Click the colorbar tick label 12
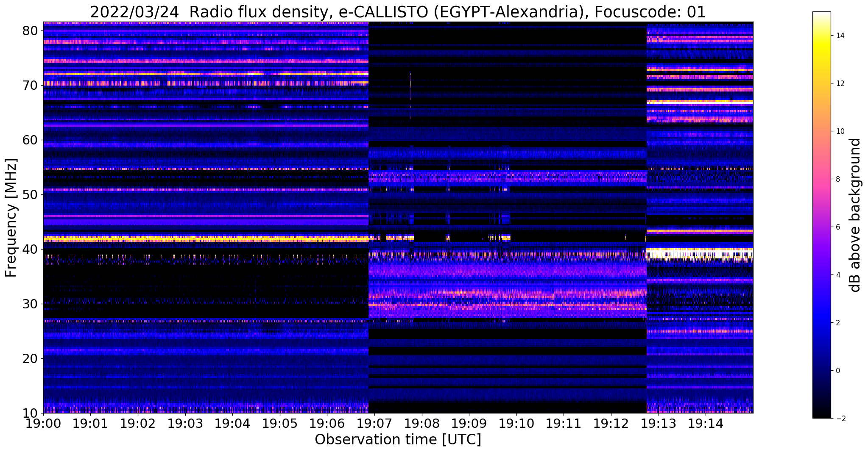The image size is (868, 452). [x=840, y=83]
